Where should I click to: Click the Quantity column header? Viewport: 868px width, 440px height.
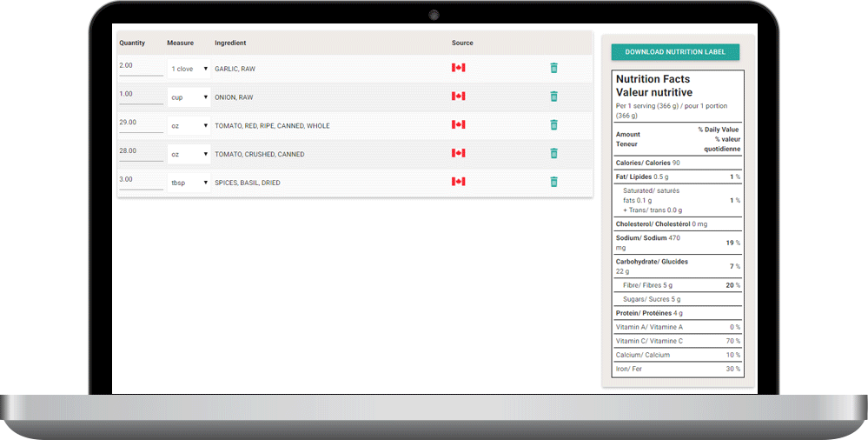coord(132,43)
